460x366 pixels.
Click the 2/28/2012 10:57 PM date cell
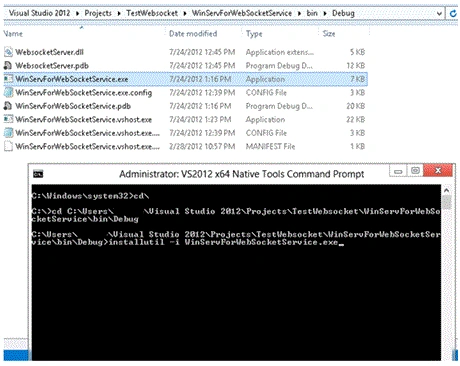(202, 146)
